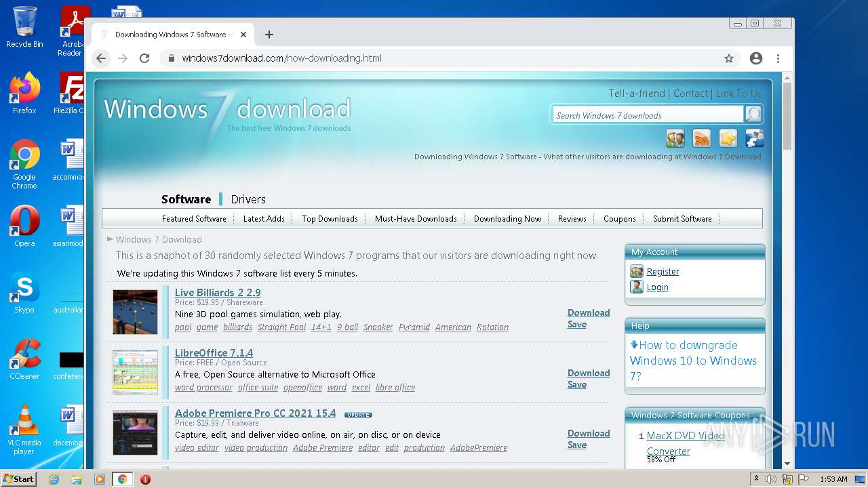Click Internet Explorer taskbar icon
868x488 pixels.
(54, 479)
